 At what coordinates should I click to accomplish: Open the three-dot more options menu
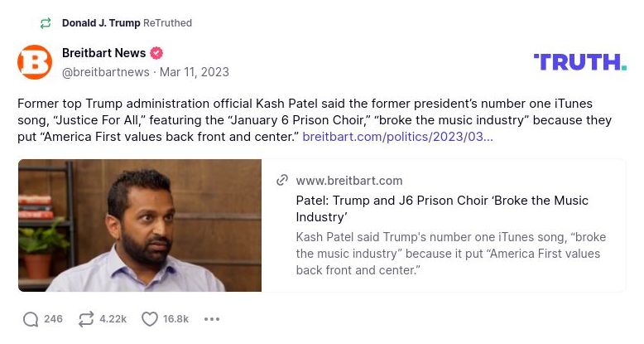[212, 319]
